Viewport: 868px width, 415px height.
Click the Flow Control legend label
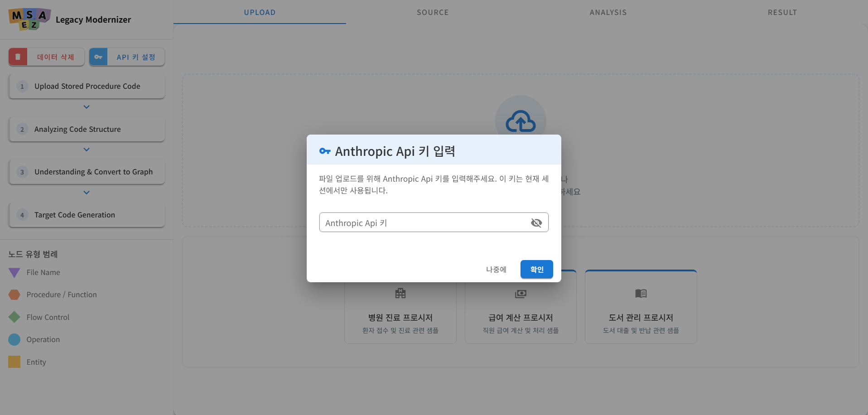pos(48,317)
